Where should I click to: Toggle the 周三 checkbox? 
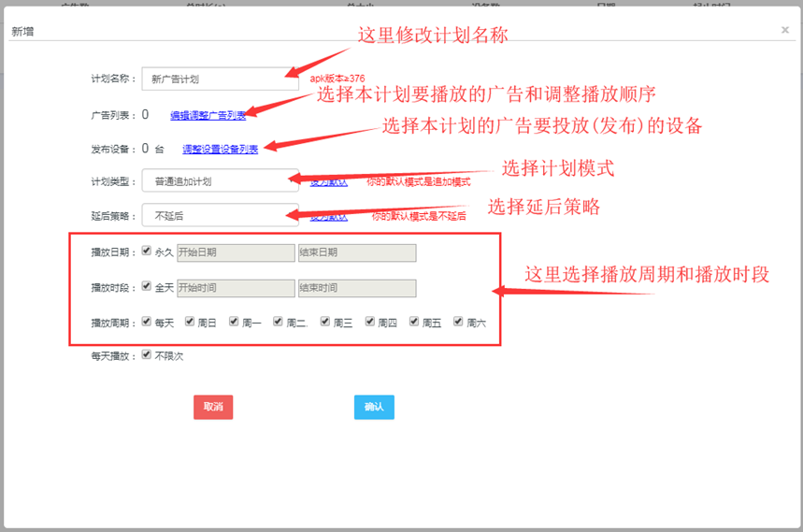coord(324,322)
